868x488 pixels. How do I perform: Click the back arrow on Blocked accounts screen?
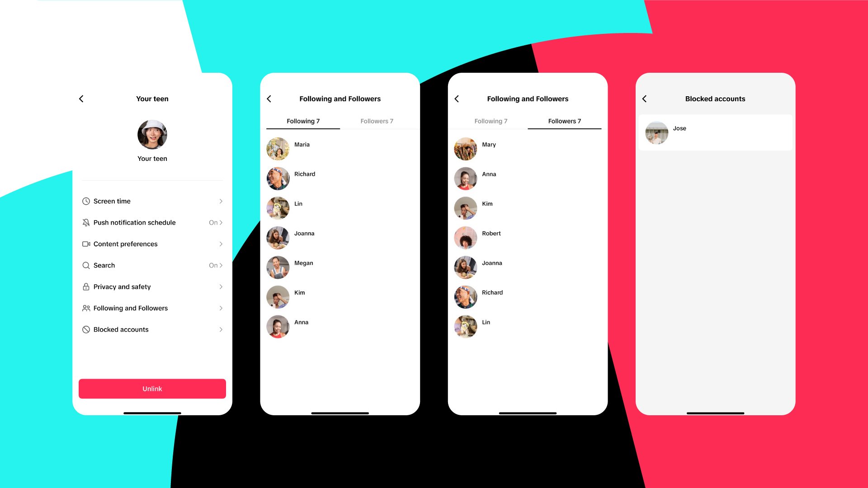[x=646, y=99]
